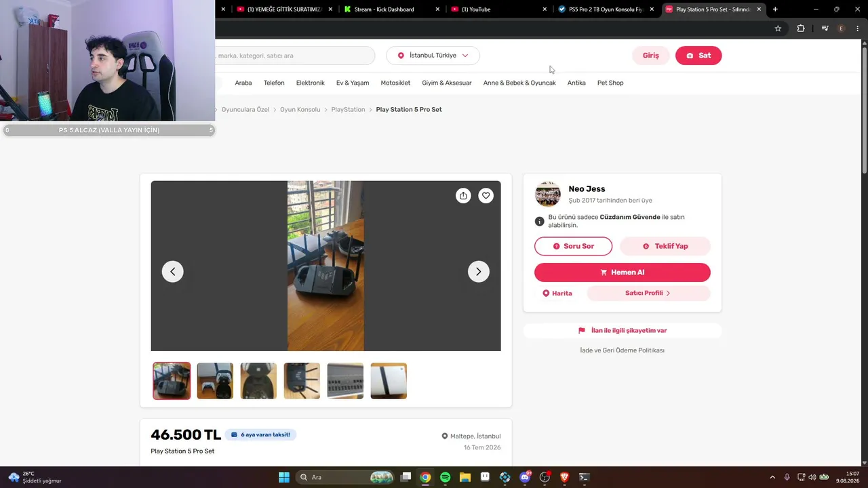Open volume control in system tray
The height and width of the screenshot is (488, 868).
tap(812, 477)
